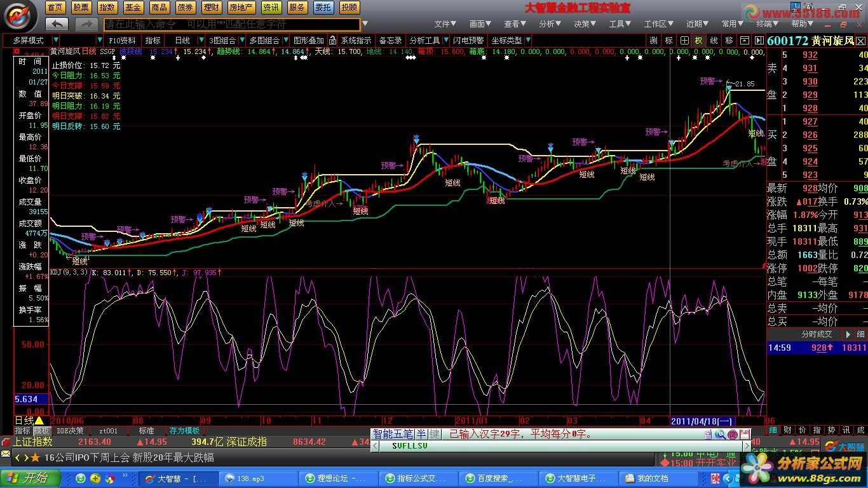Switch to the 模板 tab
The image size is (868, 488).
[41, 431]
